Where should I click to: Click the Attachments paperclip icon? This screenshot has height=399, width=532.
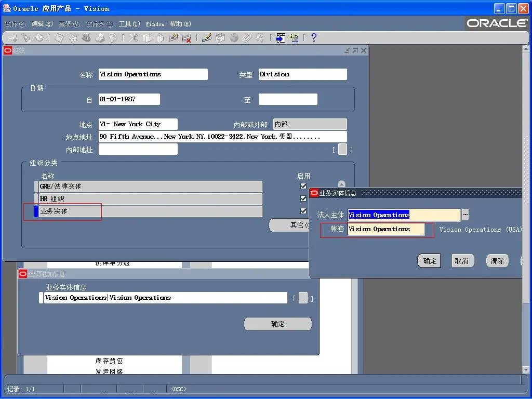click(247, 38)
